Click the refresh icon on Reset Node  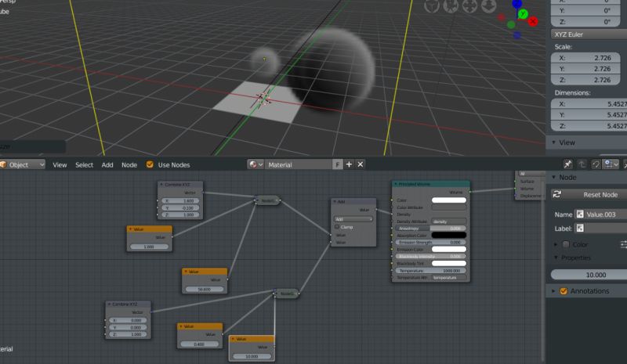(x=556, y=195)
